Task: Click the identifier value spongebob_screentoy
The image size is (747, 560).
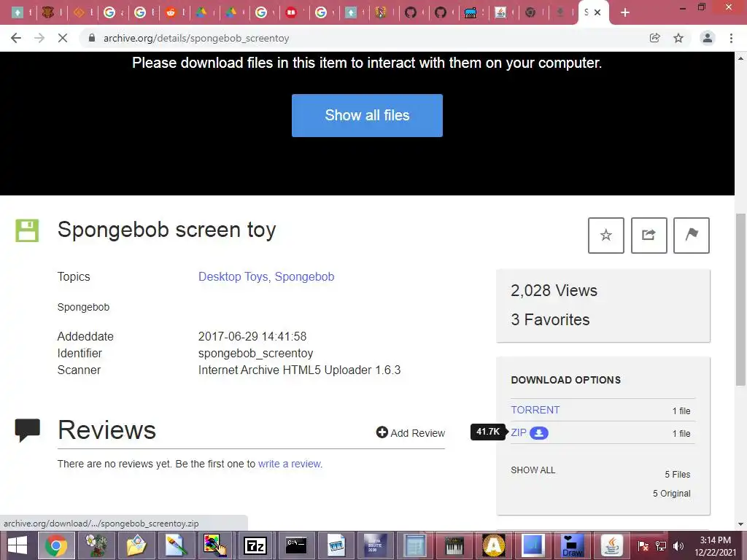Action: coord(256,354)
